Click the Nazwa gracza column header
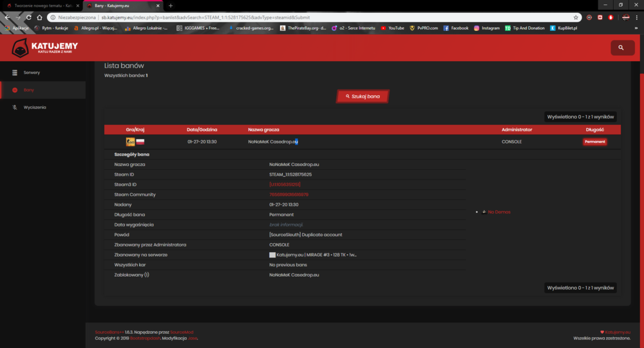Image resolution: width=644 pixels, height=348 pixels. pyautogui.click(x=263, y=130)
